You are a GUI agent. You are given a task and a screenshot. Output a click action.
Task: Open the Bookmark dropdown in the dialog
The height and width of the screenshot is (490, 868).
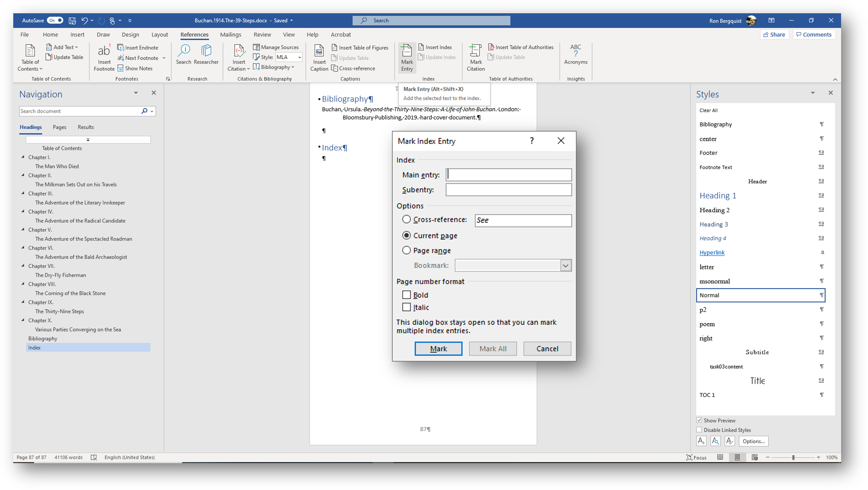(565, 265)
